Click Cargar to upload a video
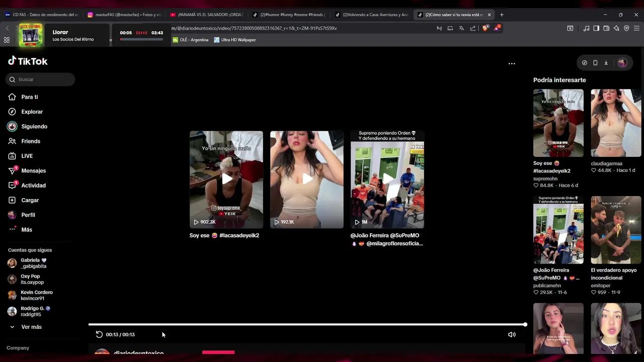The width and height of the screenshot is (644, 362). pyautogui.click(x=30, y=200)
